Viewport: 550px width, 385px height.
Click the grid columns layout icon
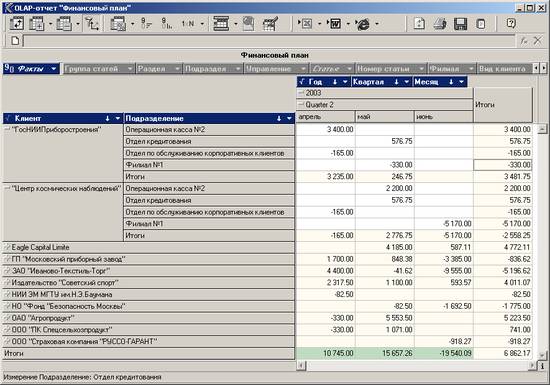221,23
